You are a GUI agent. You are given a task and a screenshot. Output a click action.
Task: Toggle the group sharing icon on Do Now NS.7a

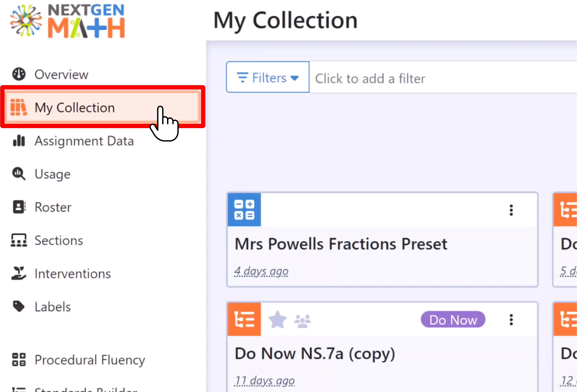click(x=302, y=321)
